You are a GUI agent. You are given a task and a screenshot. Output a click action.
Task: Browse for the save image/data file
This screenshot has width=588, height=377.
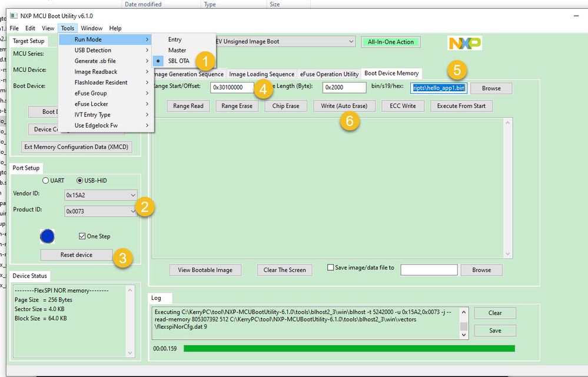[x=481, y=270]
